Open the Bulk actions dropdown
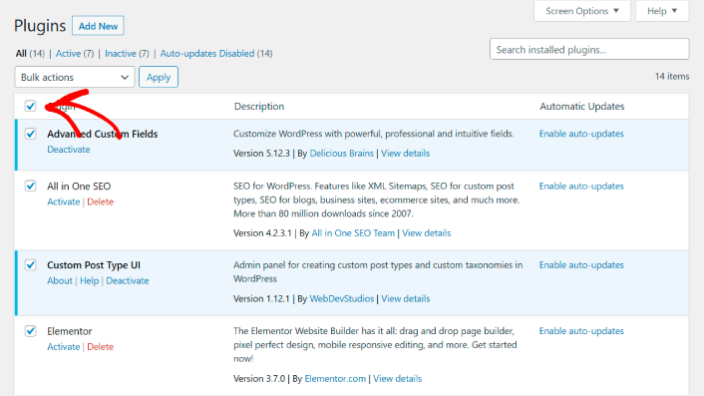 pos(75,77)
